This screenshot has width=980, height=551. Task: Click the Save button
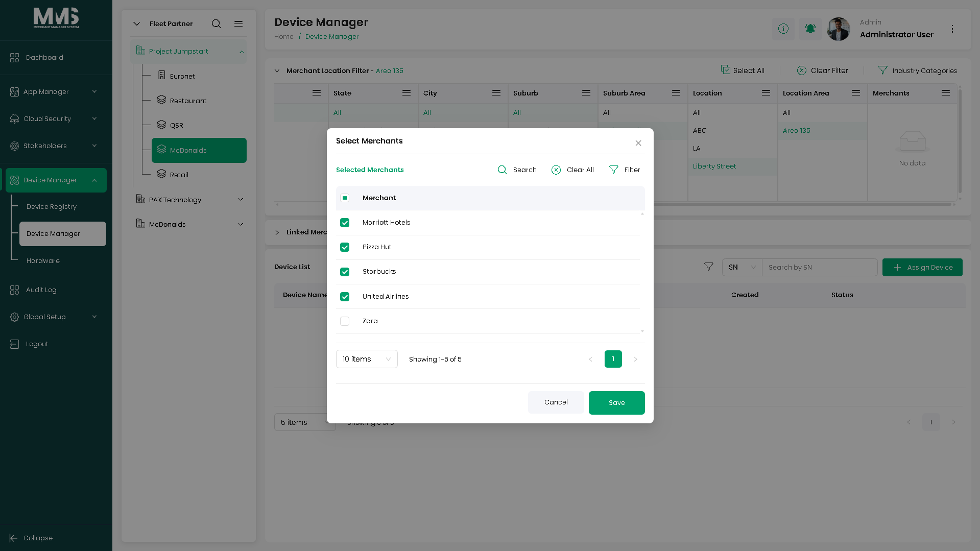tap(617, 403)
